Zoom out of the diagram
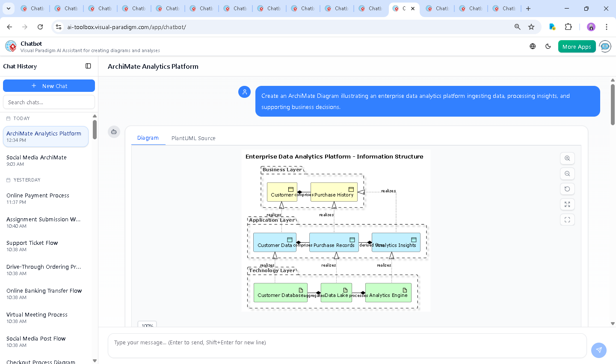The width and height of the screenshot is (616, 364). click(x=567, y=173)
